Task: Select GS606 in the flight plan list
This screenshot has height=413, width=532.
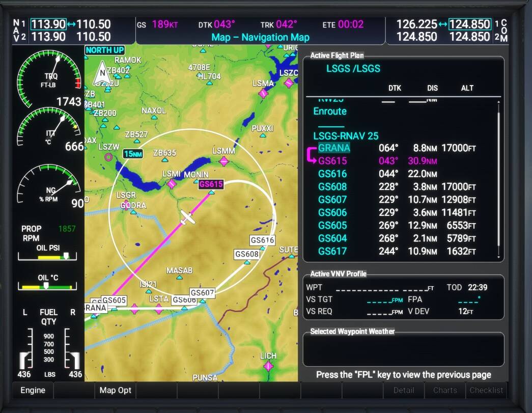Action: (397, 212)
